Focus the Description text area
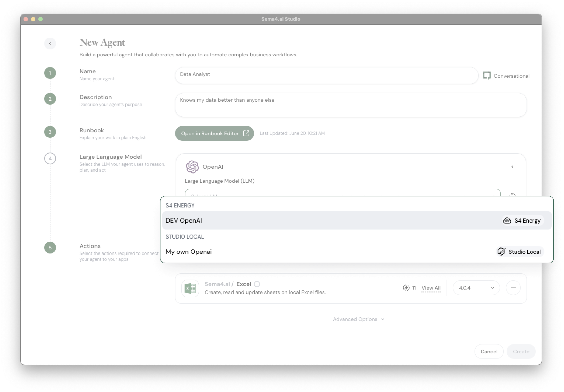Screen dimensions: 564x392 [x=351, y=105]
